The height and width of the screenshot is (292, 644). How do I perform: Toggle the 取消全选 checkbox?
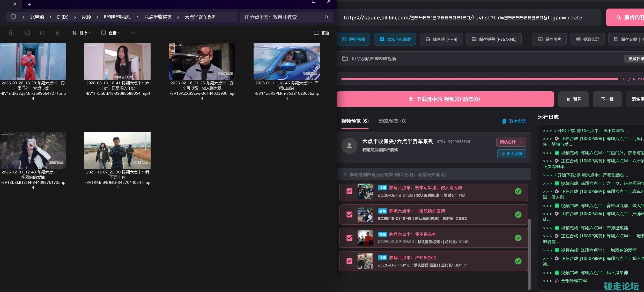pos(504,121)
